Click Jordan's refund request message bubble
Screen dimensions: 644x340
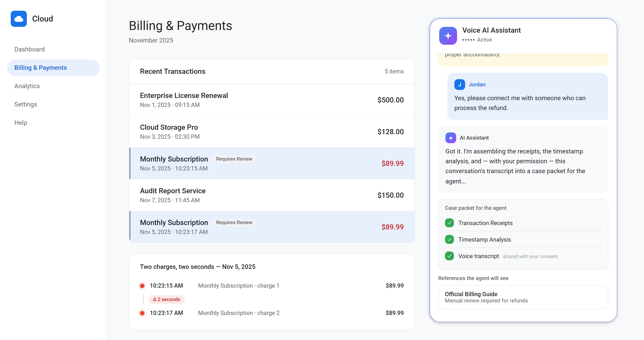pyautogui.click(x=527, y=96)
